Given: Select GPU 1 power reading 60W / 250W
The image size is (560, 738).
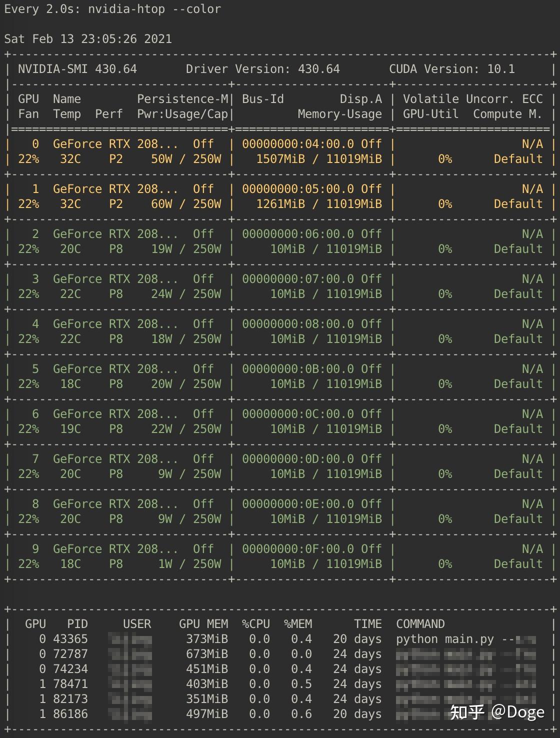Looking at the screenshot, I should (x=186, y=204).
